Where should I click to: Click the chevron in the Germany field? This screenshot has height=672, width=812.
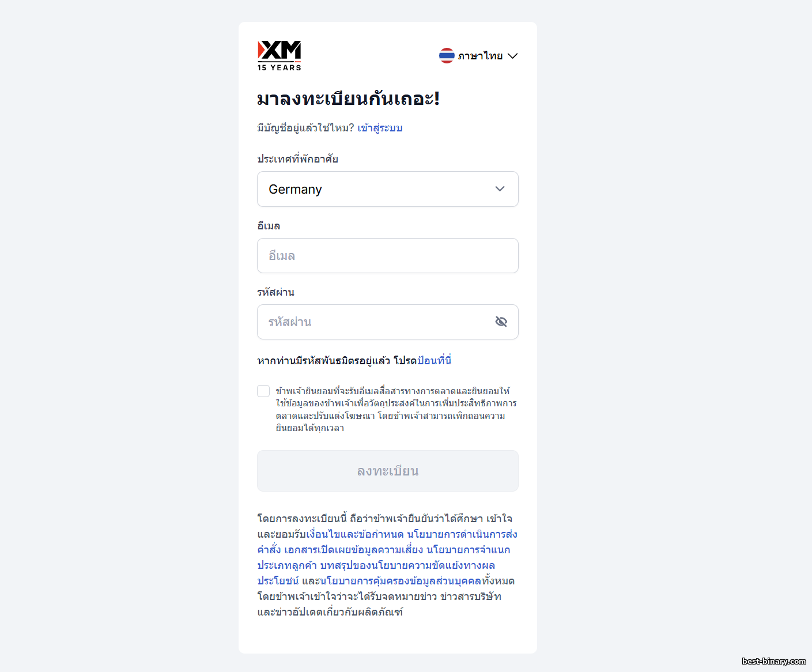[x=500, y=189]
